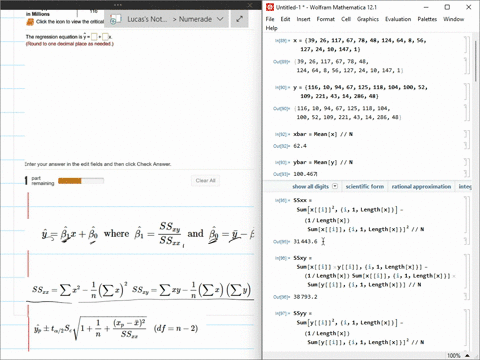
Task: Click the orange critical values table icon
Action: click(x=30, y=22)
